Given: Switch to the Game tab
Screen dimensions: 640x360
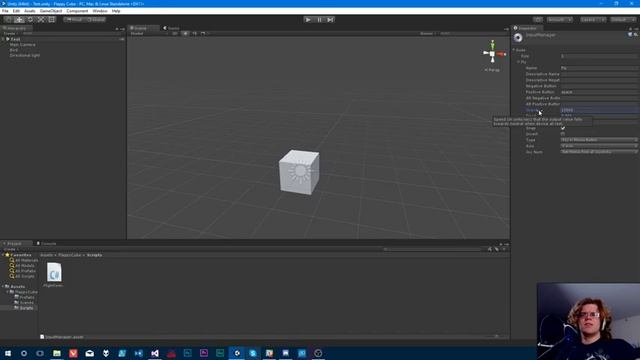Looking at the screenshot, I should [x=172, y=28].
